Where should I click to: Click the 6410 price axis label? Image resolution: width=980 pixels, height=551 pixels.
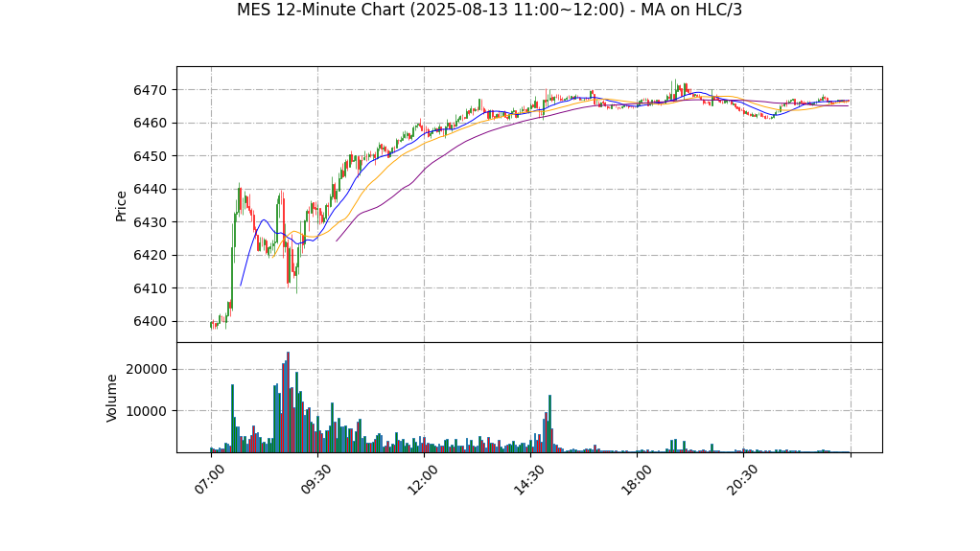click(150, 288)
